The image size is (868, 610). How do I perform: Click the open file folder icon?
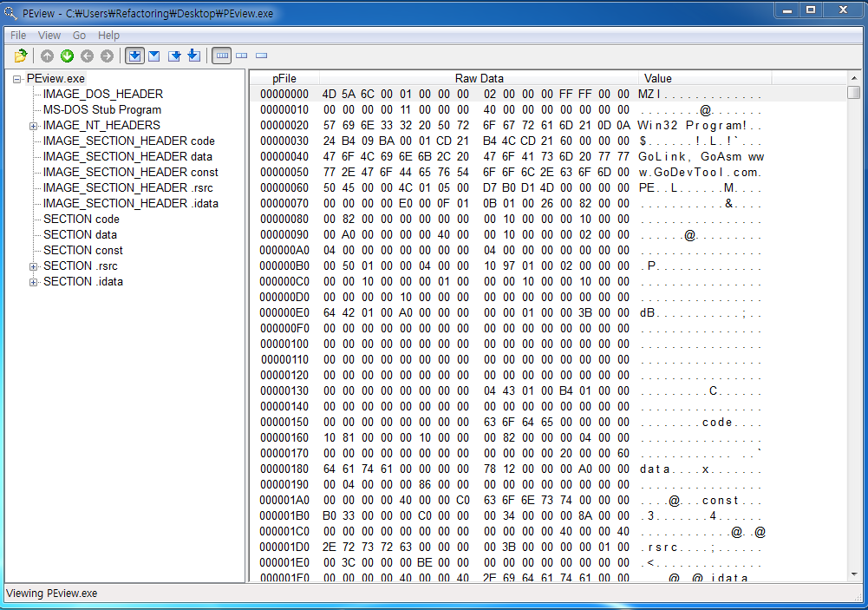[x=21, y=56]
